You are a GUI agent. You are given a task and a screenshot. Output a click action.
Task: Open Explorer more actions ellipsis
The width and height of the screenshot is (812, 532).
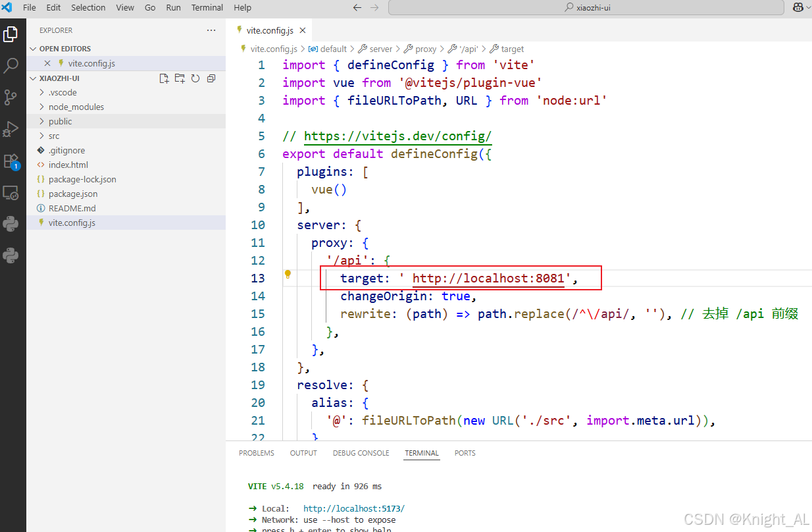point(211,30)
